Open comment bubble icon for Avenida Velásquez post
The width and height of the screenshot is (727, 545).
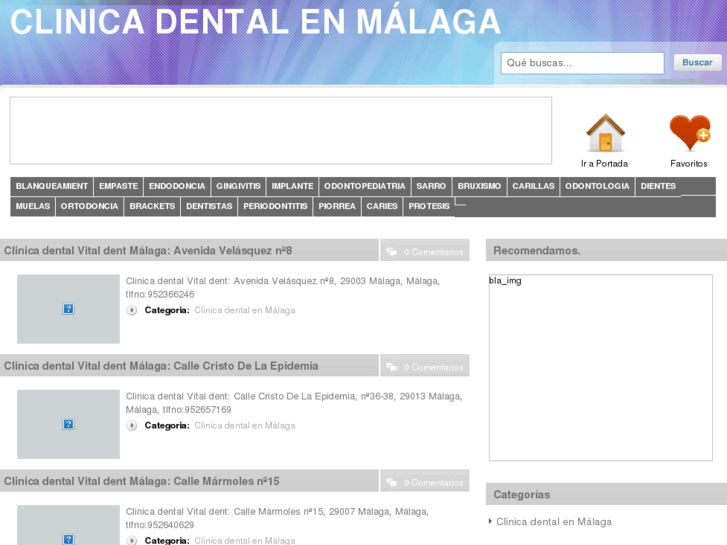[x=391, y=252]
